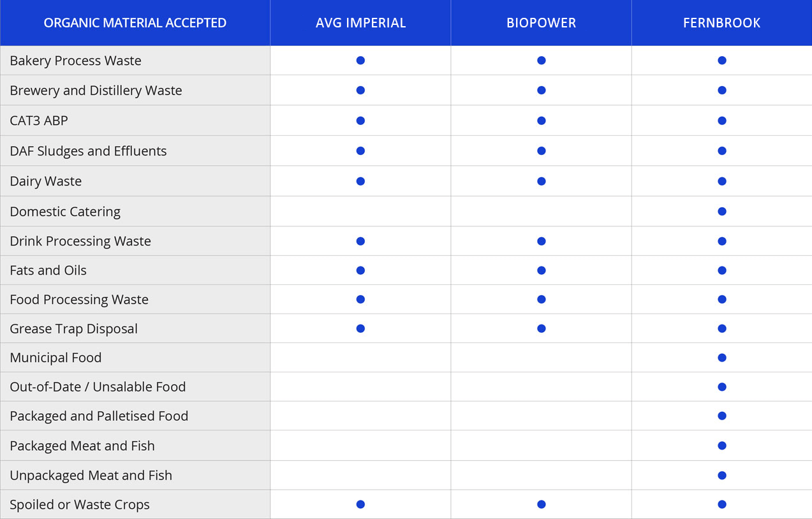Click the Biopower dot for Grease Trap Disposal

click(x=542, y=328)
